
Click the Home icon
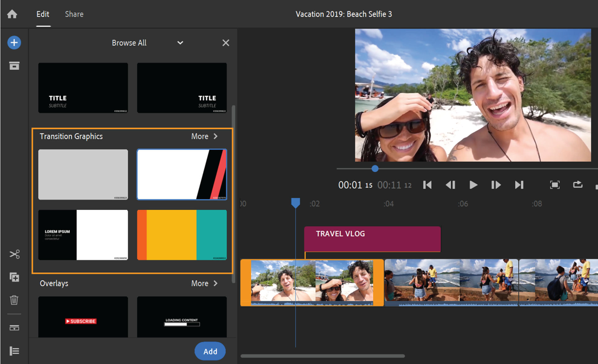(12, 14)
